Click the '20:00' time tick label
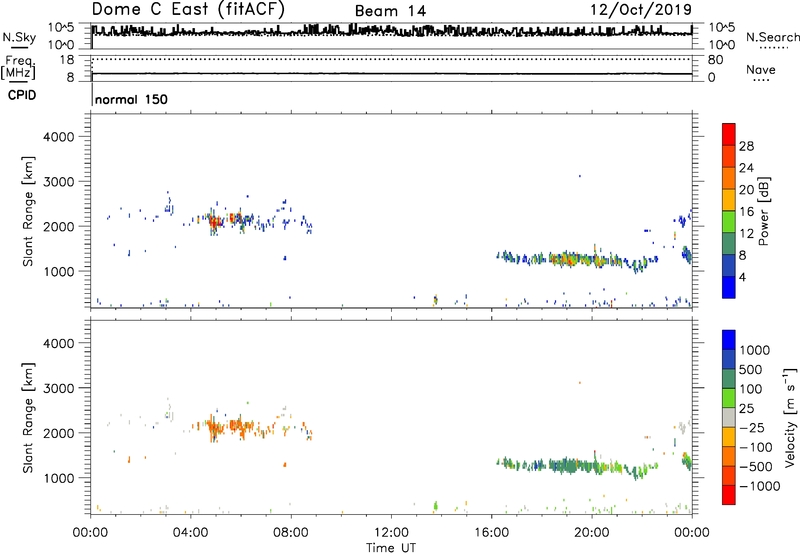800x554 pixels. tap(592, 533)
